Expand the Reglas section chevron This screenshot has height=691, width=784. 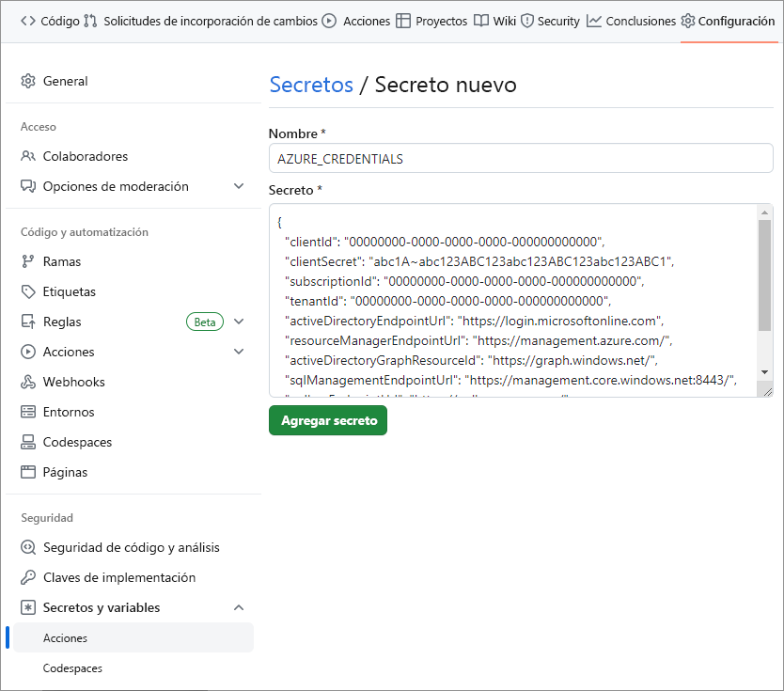tap(239, 322)
